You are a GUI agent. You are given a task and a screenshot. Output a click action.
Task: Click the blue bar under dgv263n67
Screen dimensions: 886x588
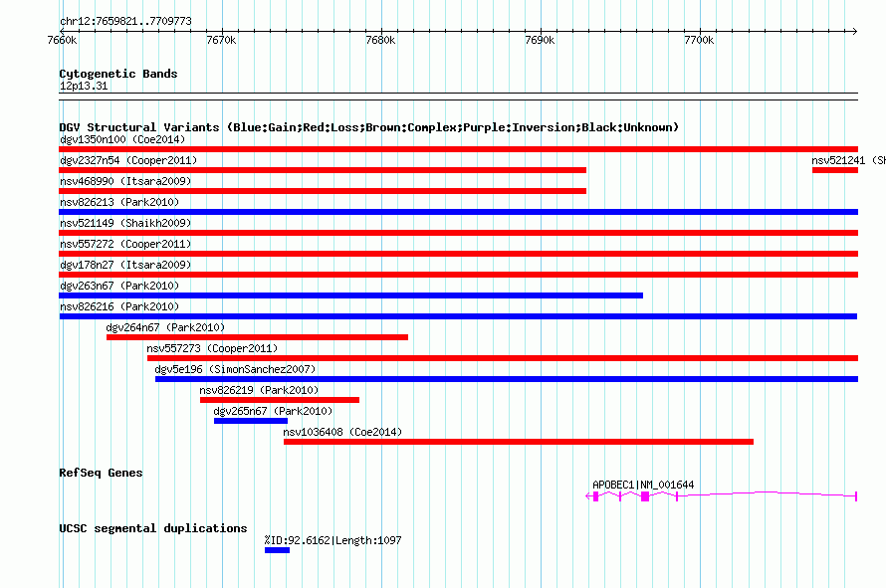coord(350,295)
